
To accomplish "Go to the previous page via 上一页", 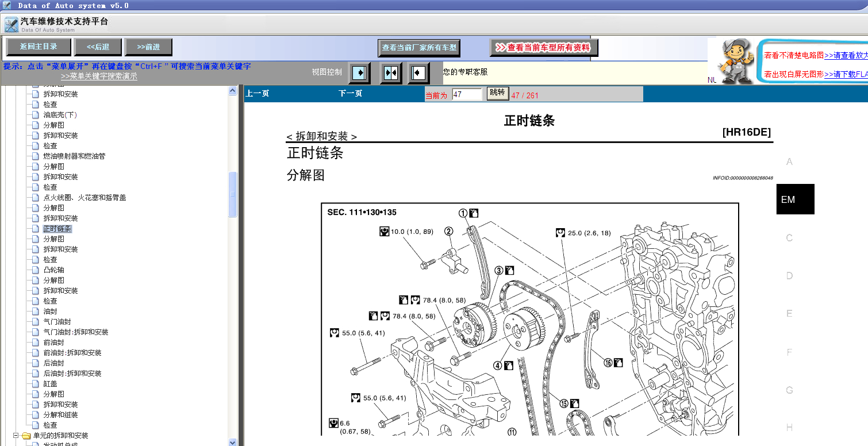I will [x=257, y=93].
